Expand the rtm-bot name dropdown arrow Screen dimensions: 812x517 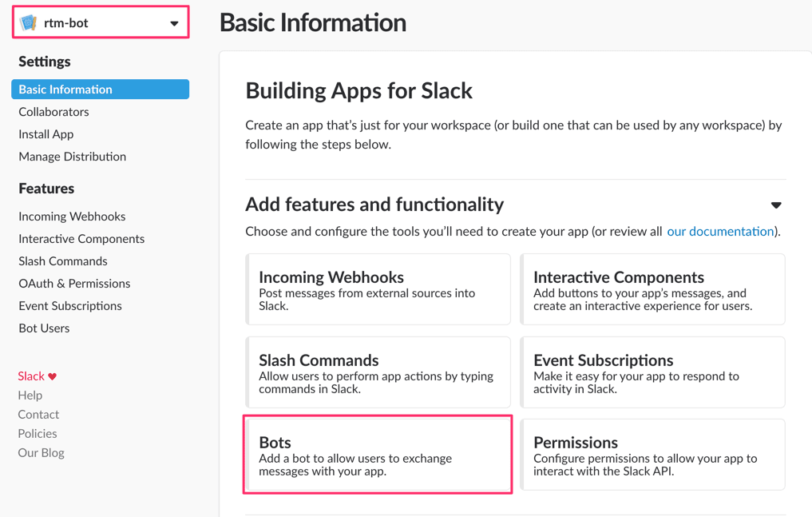tap(174, 23)
